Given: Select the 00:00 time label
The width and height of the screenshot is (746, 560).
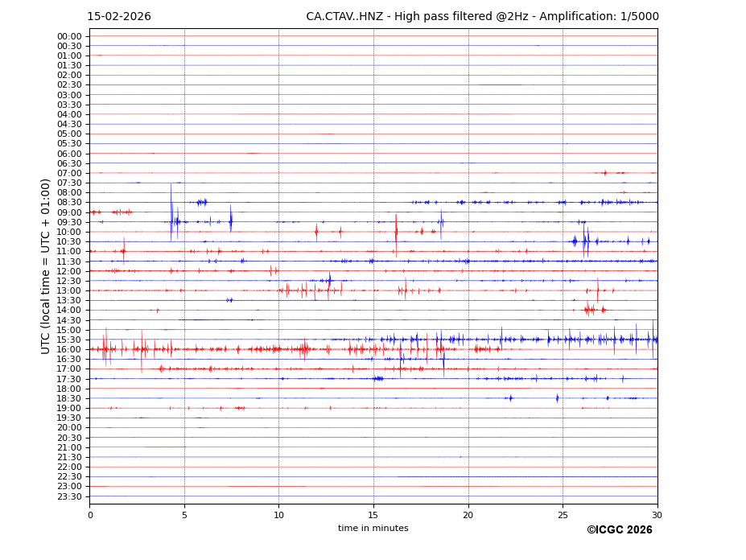Looking at the screenshot, I should pos(69,36).
